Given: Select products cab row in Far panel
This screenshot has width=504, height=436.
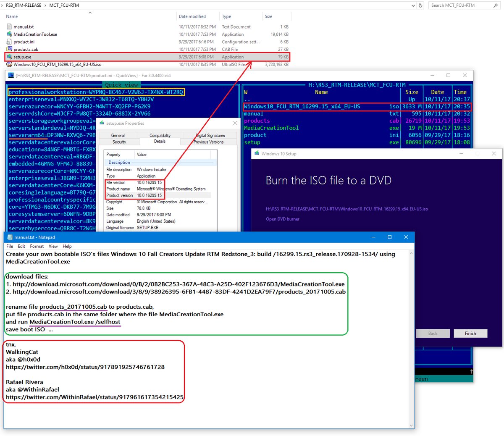Looking at the screenshot, I should pos(357,121).
